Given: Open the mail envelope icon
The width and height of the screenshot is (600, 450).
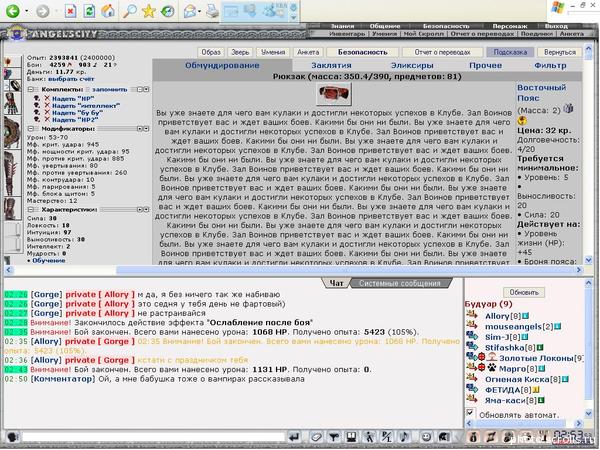Looking at the screenshot, I should click(x=190, y=11).
